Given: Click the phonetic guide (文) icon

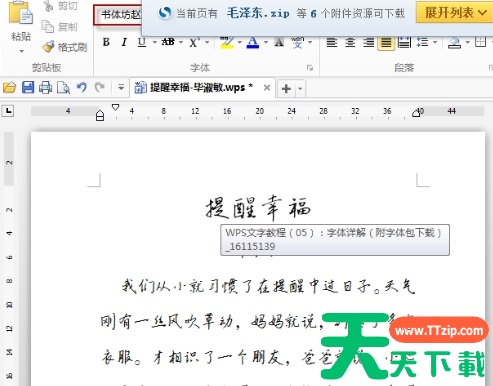Looking at the screenshot, I should (297, 42).
